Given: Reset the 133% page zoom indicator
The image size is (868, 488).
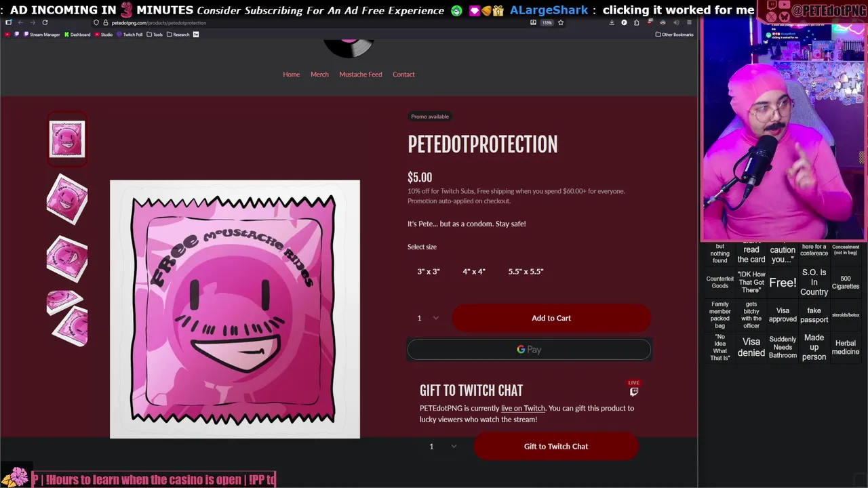Looking at the screenshot, I should click(547, 22).
